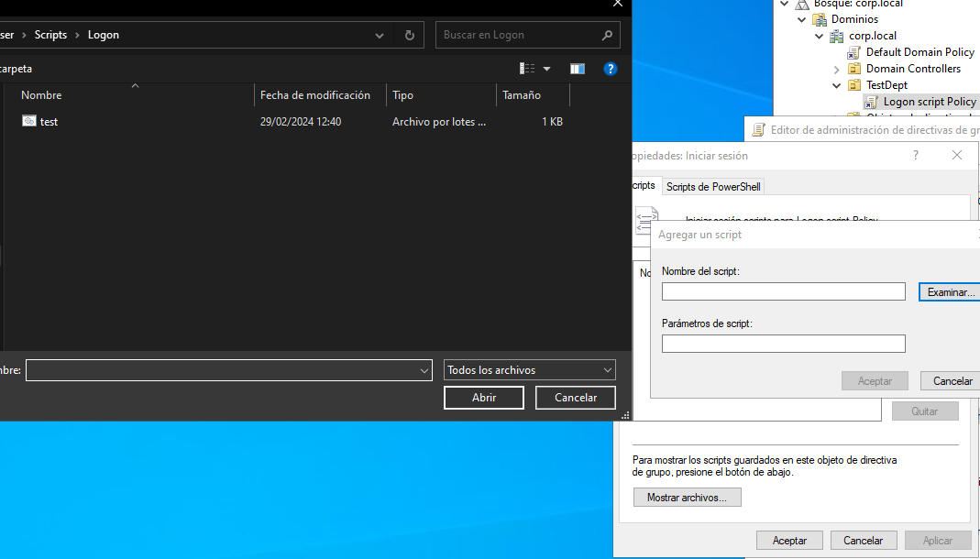Image resolution: width=980 pixels, height=559 pixels.
Task: Close the Propiedades: Iniciar sesión dialog
Action: coord(957,156)
